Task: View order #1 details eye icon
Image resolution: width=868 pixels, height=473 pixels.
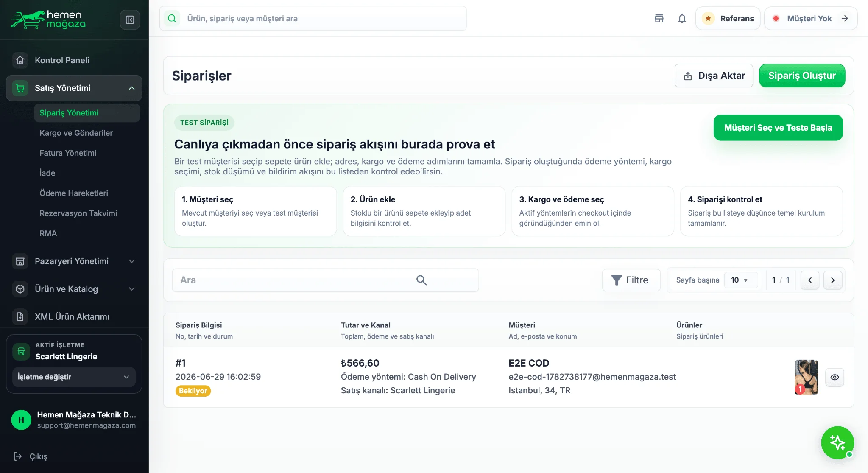Action: tap(835, 377)
